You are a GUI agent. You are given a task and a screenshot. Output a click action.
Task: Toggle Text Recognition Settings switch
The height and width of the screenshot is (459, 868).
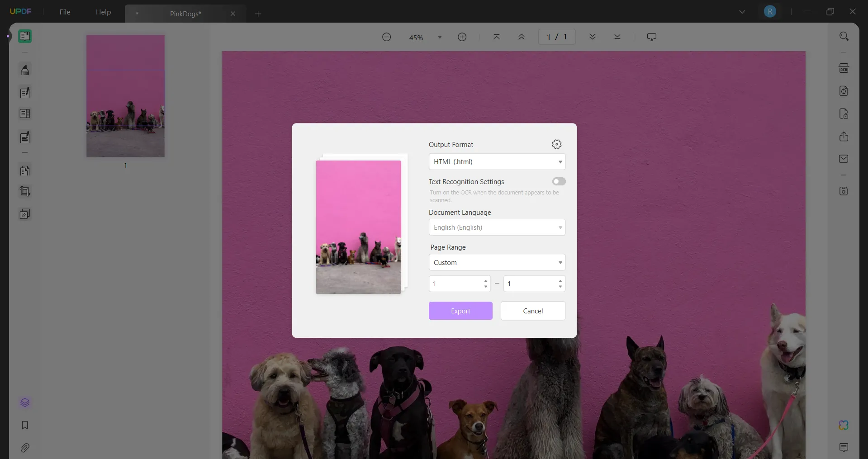[x=559, y=181]
